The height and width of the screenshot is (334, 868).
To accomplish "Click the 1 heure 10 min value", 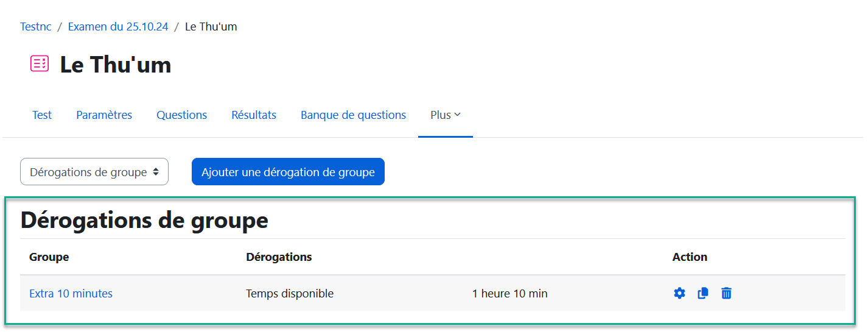I will pos(509,294).
